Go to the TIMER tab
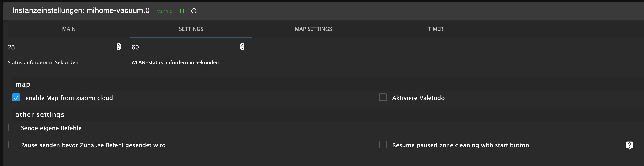Image resolution: width=644 pixels, height=166 pixels. (x=436, y=29)
